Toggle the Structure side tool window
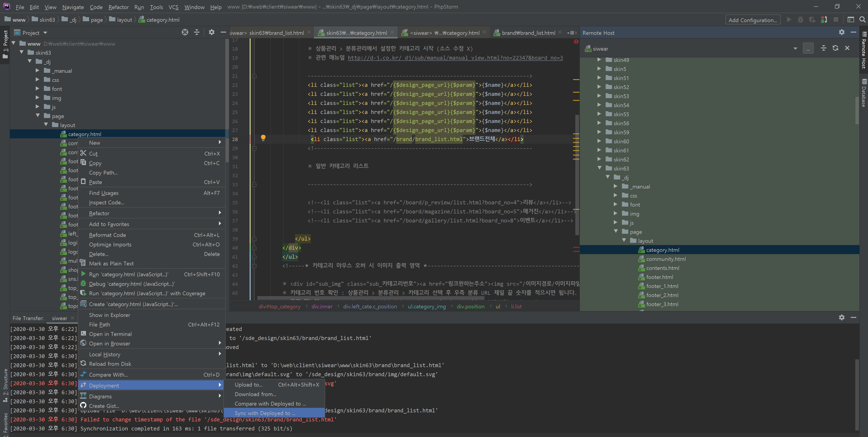Image resolution: width=868 pixels, height=437 pixels. tap(5, 384)
